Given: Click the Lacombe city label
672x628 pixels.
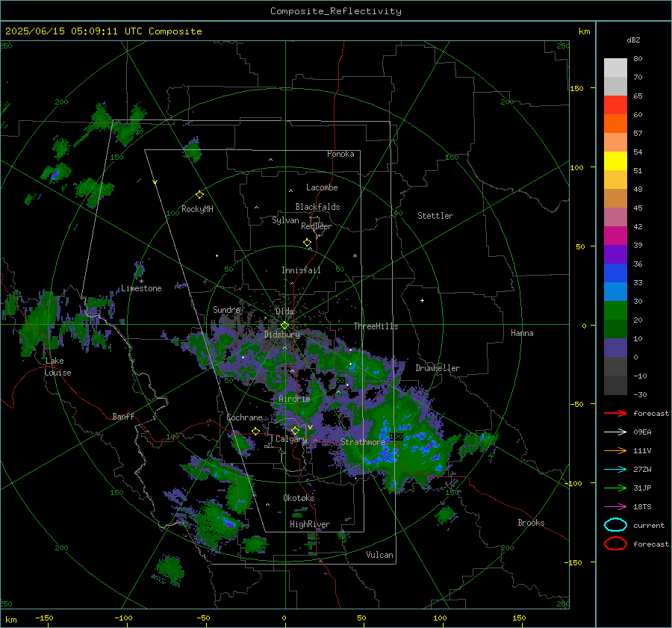Looking at the screenshot, I should click(322, 187).
